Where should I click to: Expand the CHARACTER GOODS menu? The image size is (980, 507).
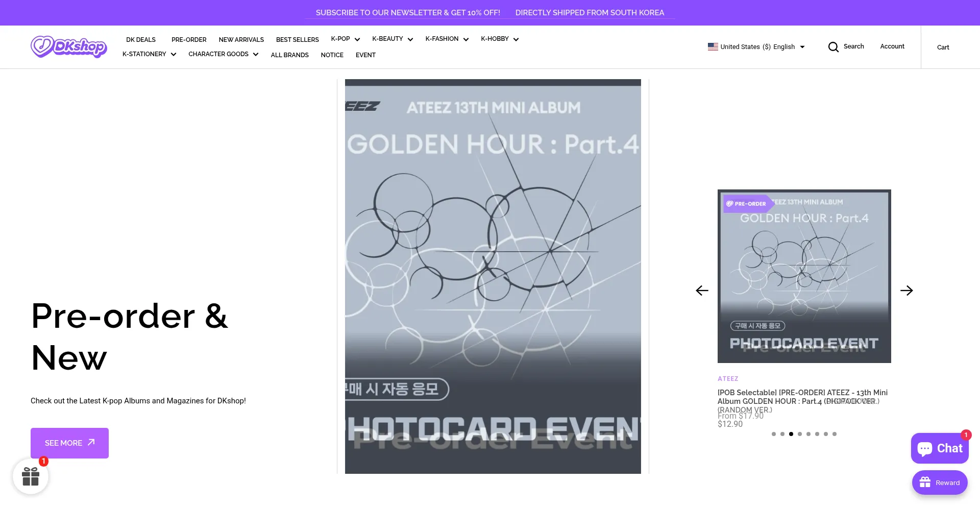224,54
